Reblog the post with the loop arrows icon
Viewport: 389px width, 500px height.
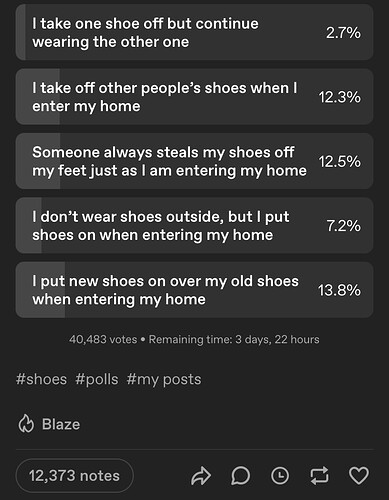pos(319,476)
